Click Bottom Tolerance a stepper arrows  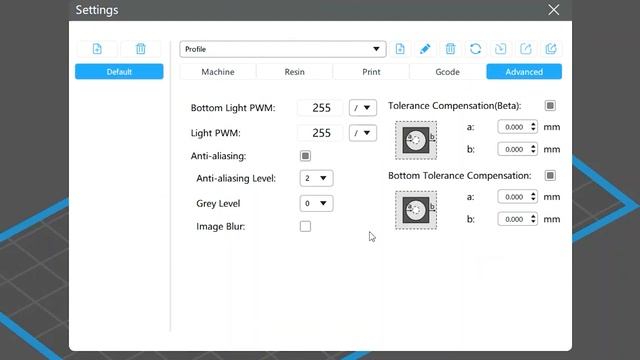[x=533, y=197]
